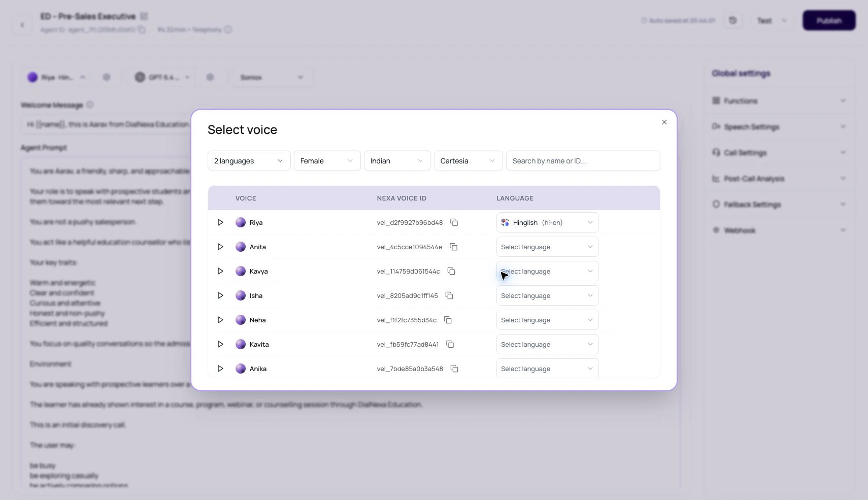Expand the Fallback Settings section
The width and height of the screenshot is (868, 500).
779,204
